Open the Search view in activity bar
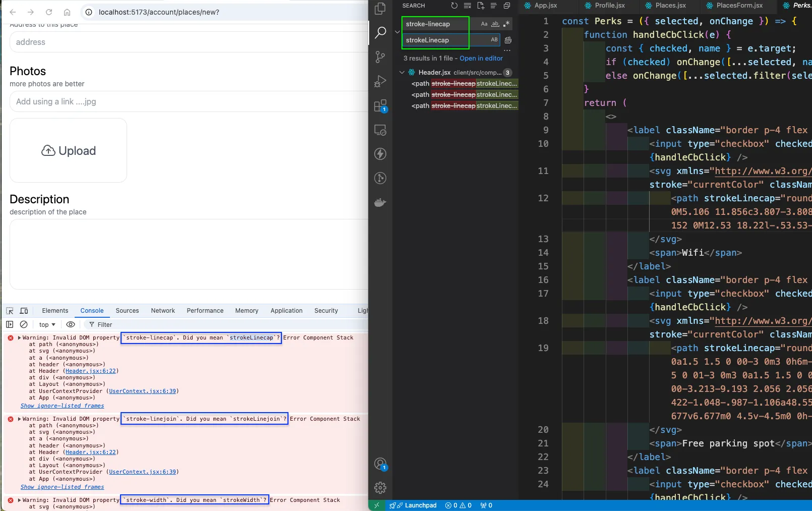The height and width of the screenshot is (511, 812). (380, 33)
